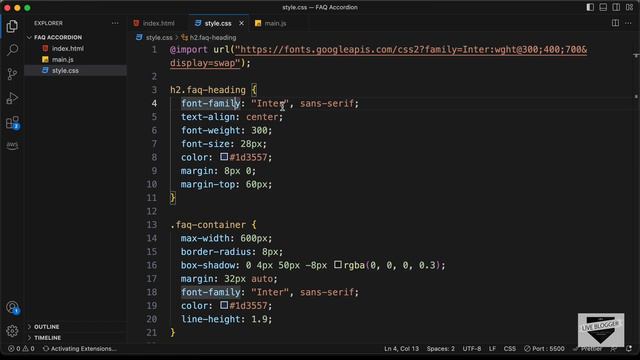Toggle primary sidebar layout icon
This screenshot has height=360, width=640.
pos(590,7)
